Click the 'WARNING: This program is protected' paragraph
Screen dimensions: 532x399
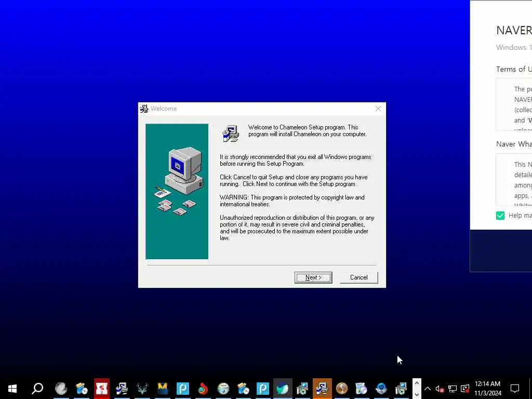[292, 201]
